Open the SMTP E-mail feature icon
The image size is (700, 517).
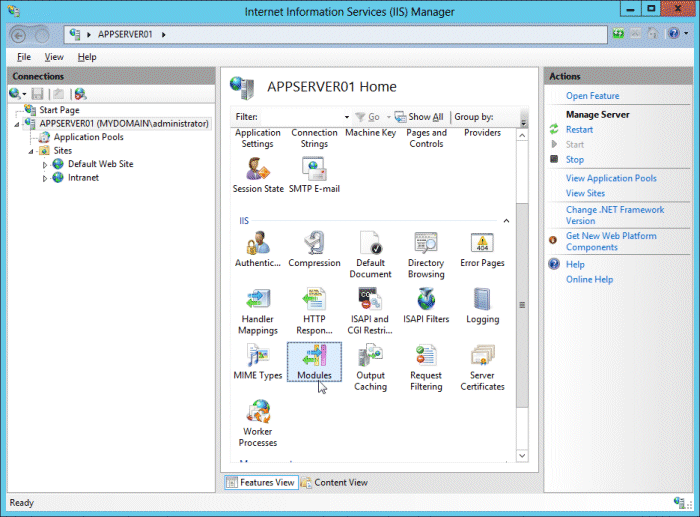pos(314,175)
